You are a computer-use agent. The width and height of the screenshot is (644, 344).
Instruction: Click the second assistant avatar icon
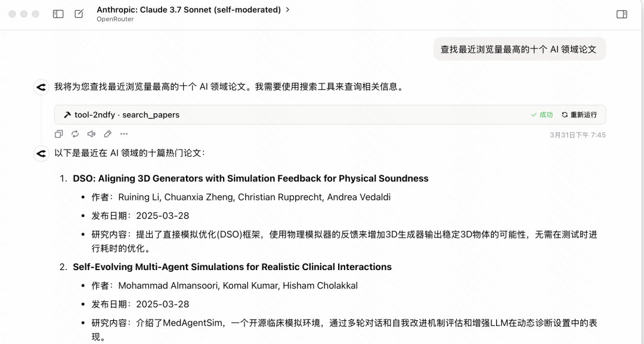41,154
